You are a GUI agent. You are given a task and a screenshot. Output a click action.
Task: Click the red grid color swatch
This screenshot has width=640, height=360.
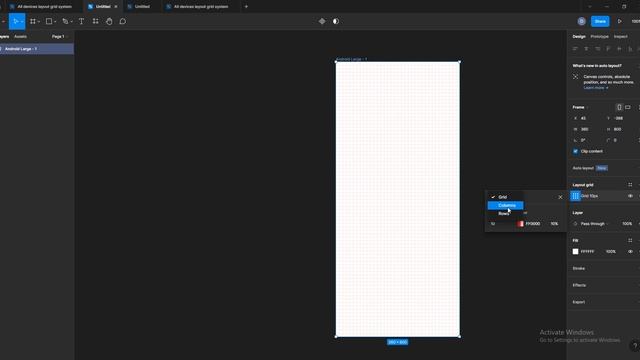pyautogui.click(x=520, y=224)
